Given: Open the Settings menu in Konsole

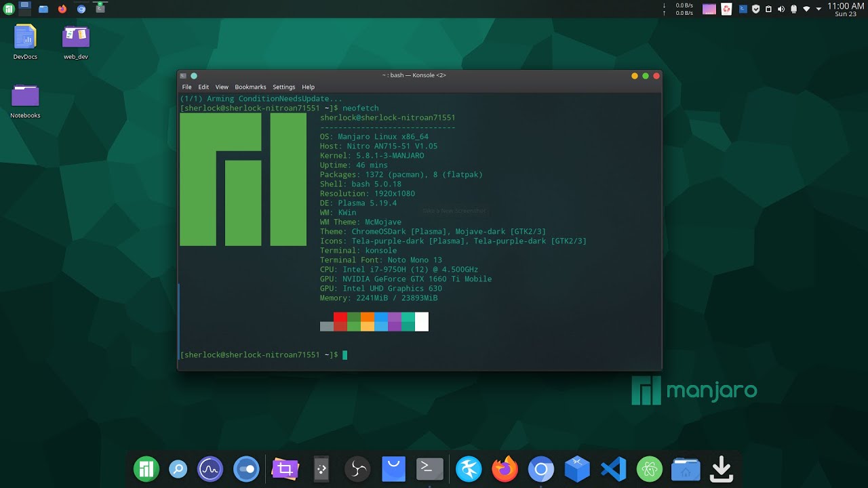Looking at the screenshot, I should (283, 87).
